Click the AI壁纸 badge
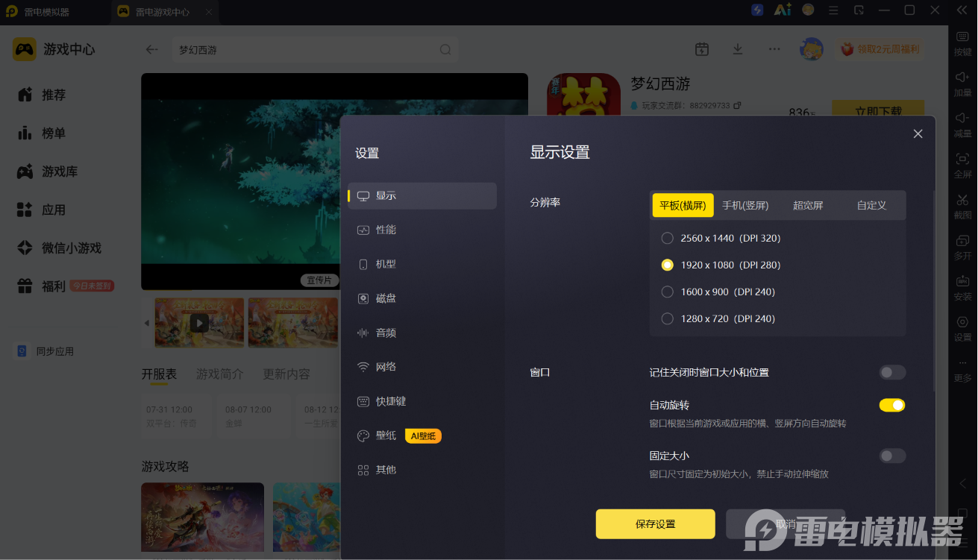978x560 pixels. pos(423,436)
